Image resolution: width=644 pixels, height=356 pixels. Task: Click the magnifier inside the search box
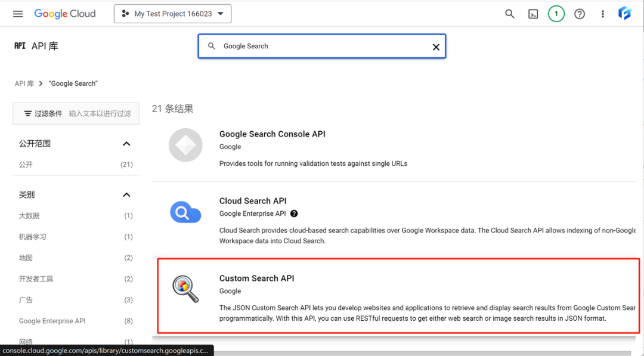coord(212,46)
